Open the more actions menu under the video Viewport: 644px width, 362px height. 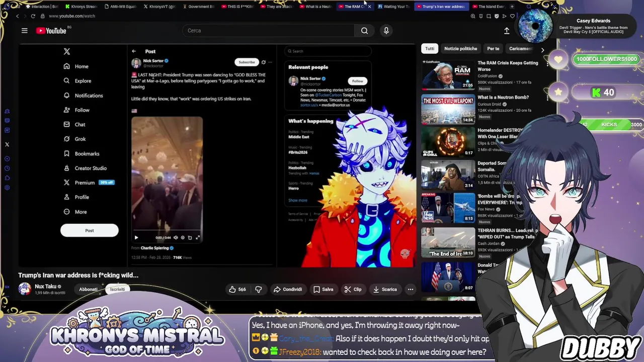[x=411, y=289]
